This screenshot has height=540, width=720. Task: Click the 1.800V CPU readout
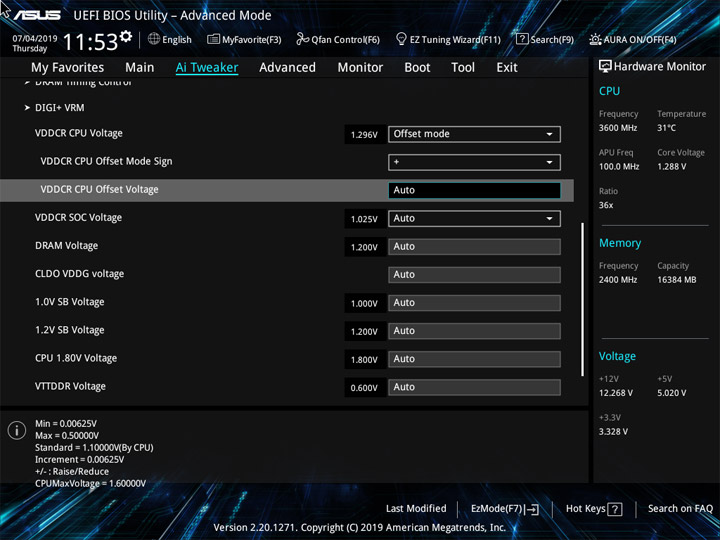pyautogui.click(x=364, y=360)
